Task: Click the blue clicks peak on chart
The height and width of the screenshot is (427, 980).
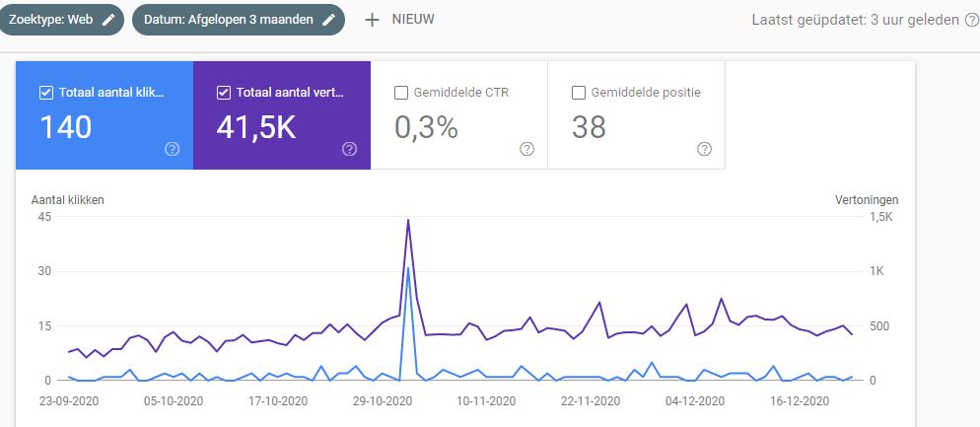Action: [x=408, y=267]
